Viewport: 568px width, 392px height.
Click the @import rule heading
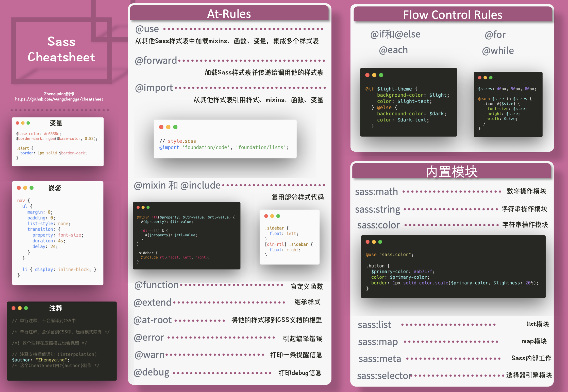[154, 88]
